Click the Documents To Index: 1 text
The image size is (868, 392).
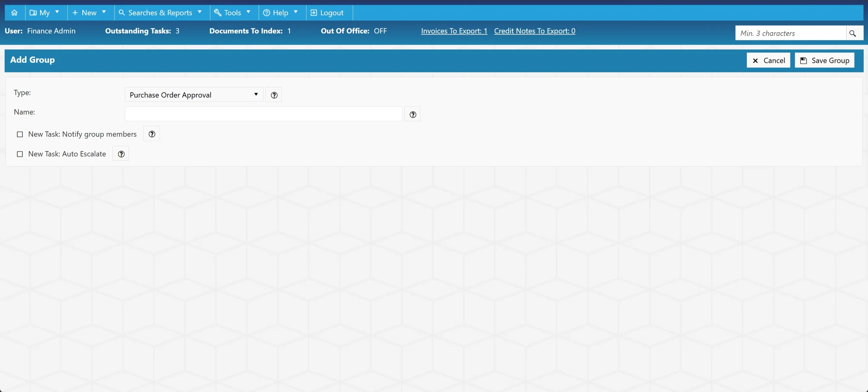[250, 31]
